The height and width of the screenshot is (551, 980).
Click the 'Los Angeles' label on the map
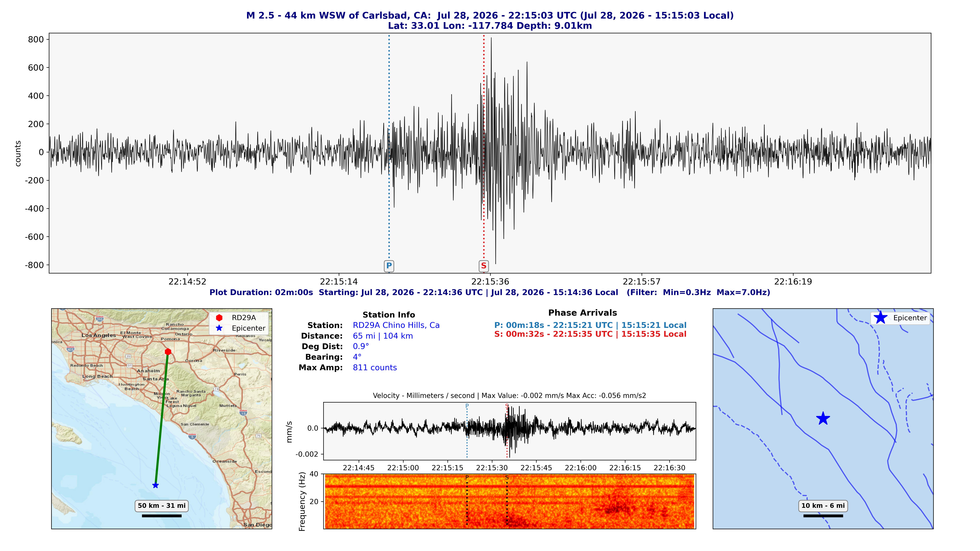pos(99,335)
